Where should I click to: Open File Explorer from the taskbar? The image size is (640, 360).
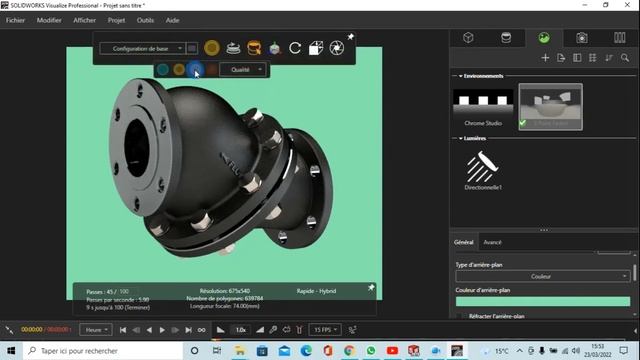click(x=240, y=351)
